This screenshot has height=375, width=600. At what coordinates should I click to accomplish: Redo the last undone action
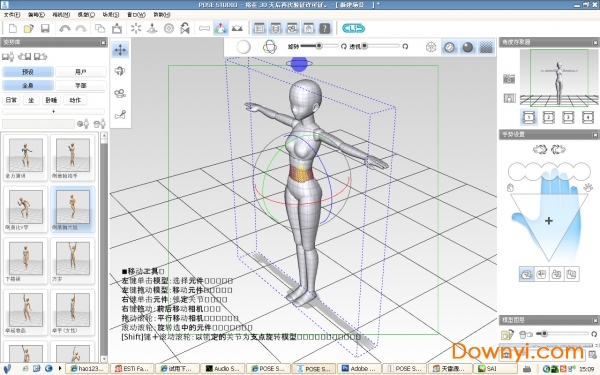pyautogui.click(x=81, y=28)
